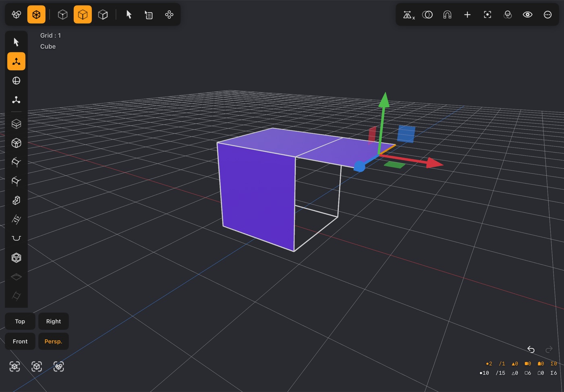Select the arrow selection tool in left sidebar
564x392 pixels.
click(x=16, y=42)
